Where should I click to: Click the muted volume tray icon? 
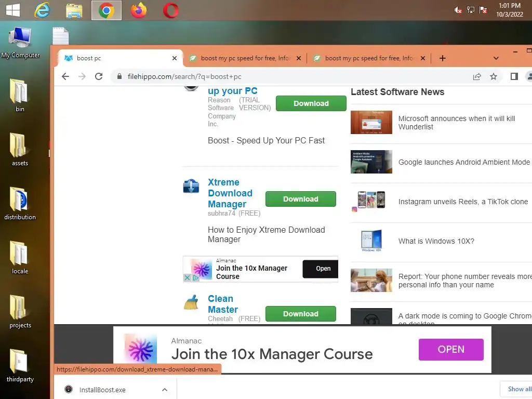[x=458, y=10]
